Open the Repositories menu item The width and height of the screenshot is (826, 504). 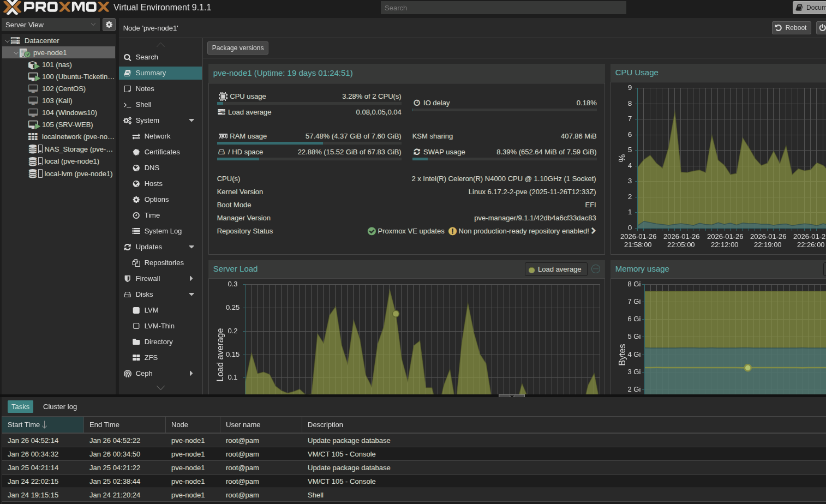point(164,263)
